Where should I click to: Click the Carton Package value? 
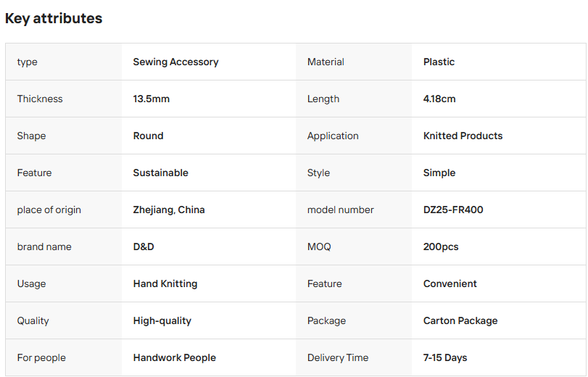pos(460,320)
